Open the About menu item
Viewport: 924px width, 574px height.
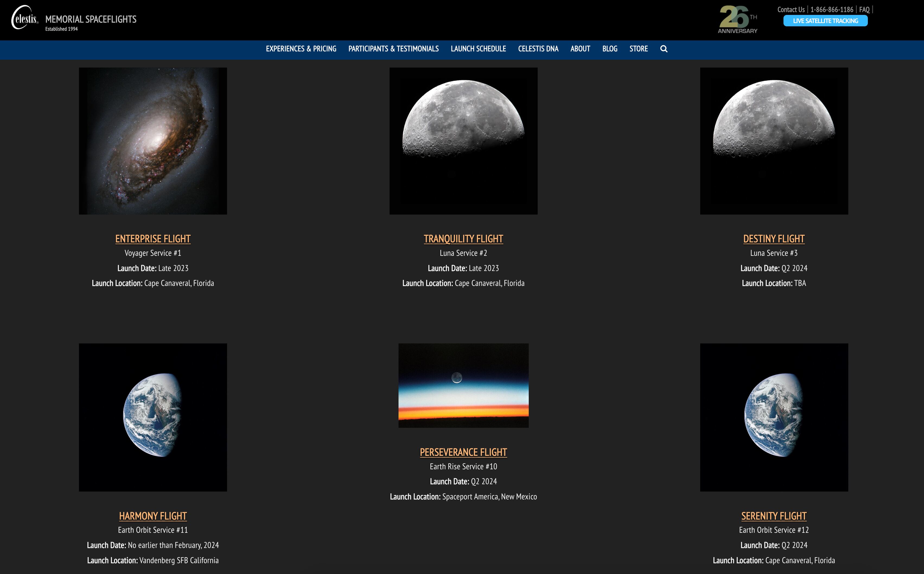[580, 49]
